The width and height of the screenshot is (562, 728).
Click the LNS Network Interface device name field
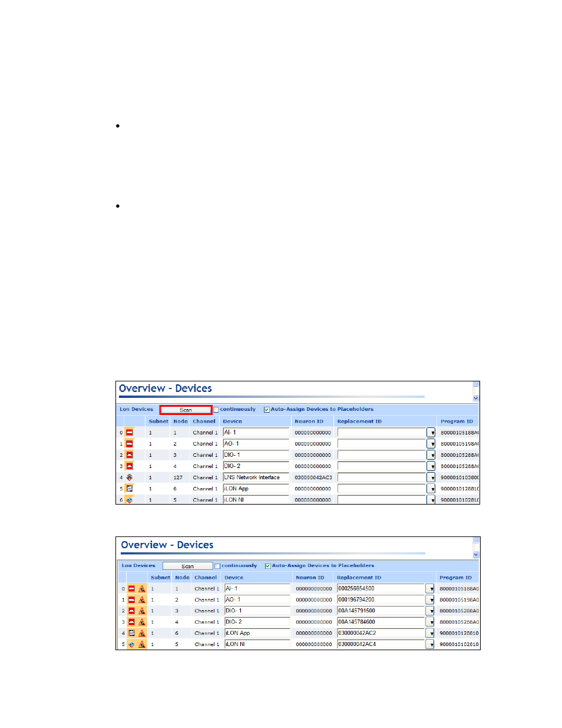click(256, 477)
